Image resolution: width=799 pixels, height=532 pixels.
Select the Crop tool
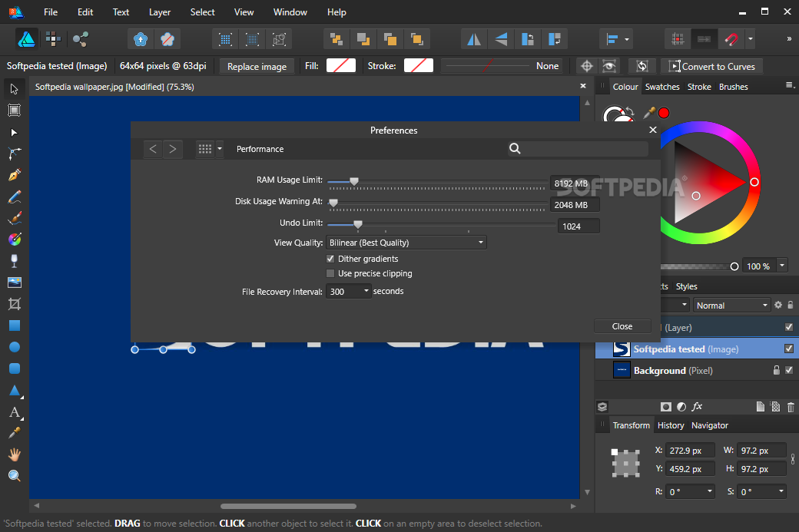[15, 304]
